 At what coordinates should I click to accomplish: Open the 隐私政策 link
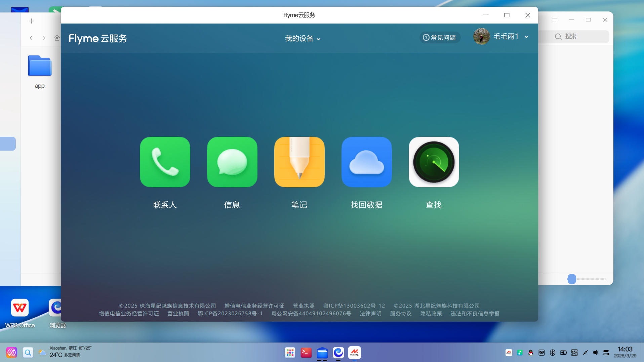[x=431, y=314]
